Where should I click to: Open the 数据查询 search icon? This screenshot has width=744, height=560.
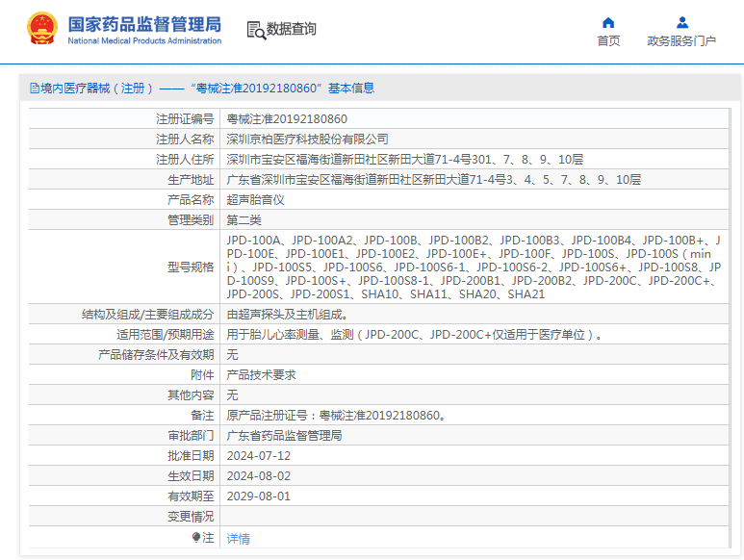click(256, 30)
